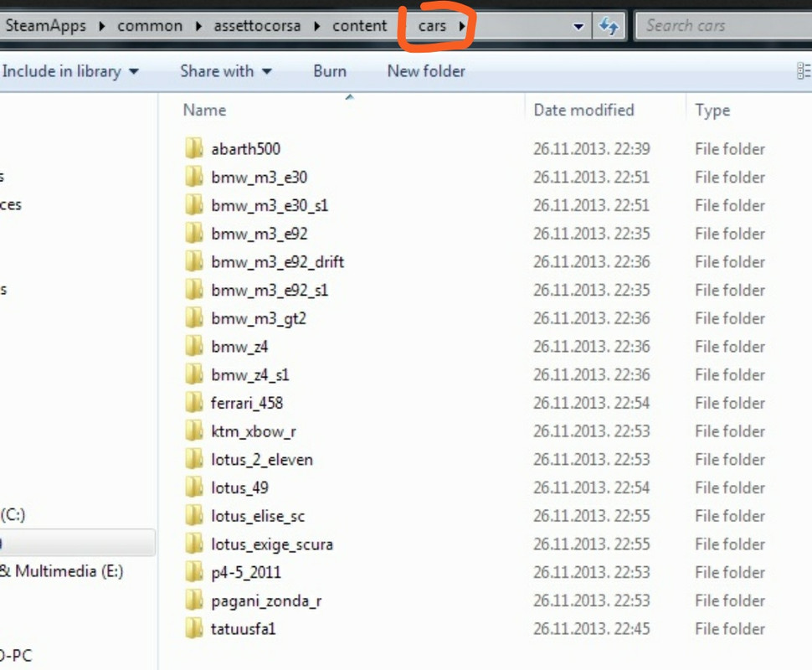Expand the arrow after cars
Screen dimensions: 812x670
tap(461, 25)
